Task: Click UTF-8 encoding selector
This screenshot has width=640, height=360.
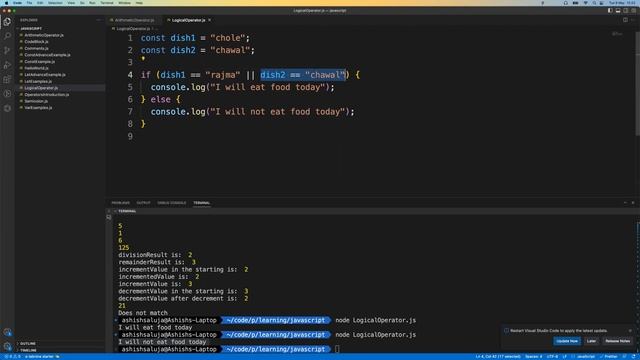Action: pyautogui.click(x=552, y=357)
